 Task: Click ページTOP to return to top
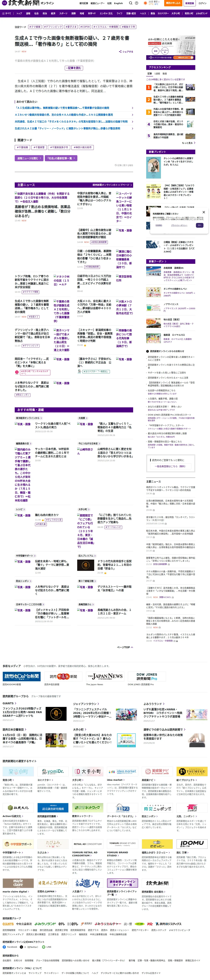tap(125, 647)
